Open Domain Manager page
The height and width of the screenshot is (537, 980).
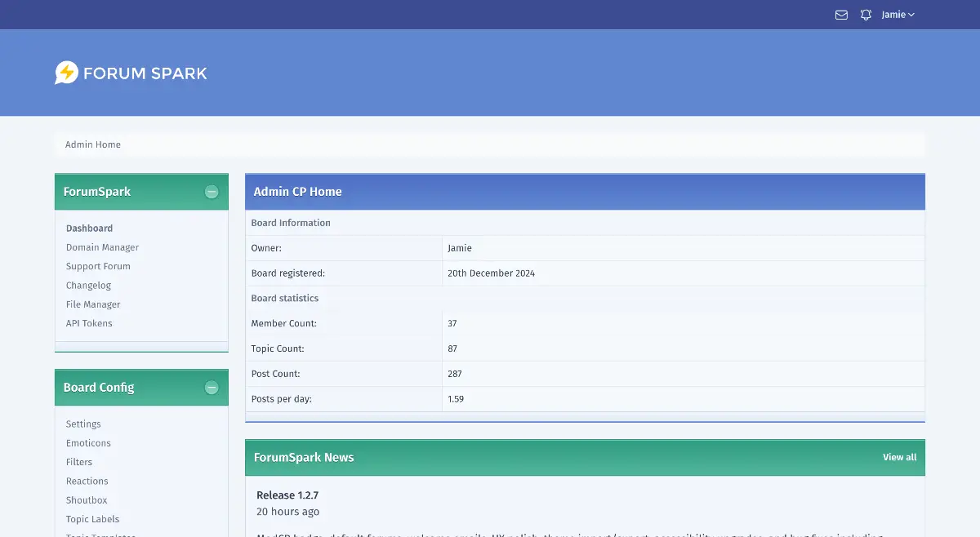pyautogui.click(x=102, y=247)
